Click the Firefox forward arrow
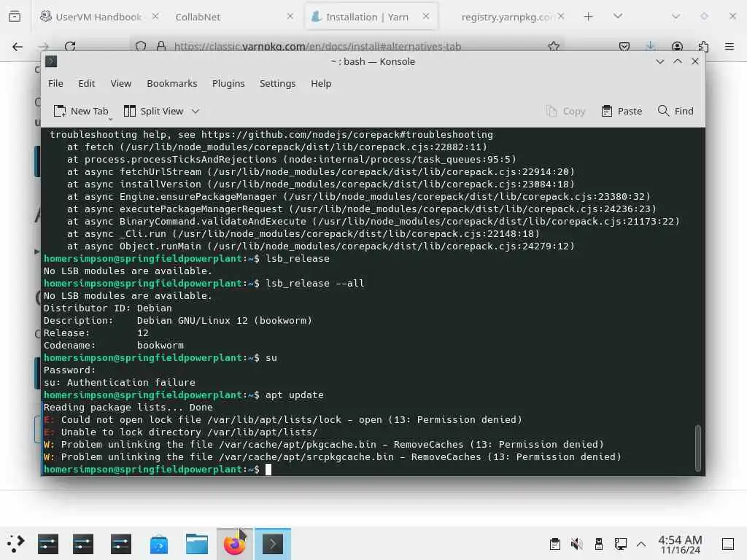747x560 pixels. click(43, 47)
